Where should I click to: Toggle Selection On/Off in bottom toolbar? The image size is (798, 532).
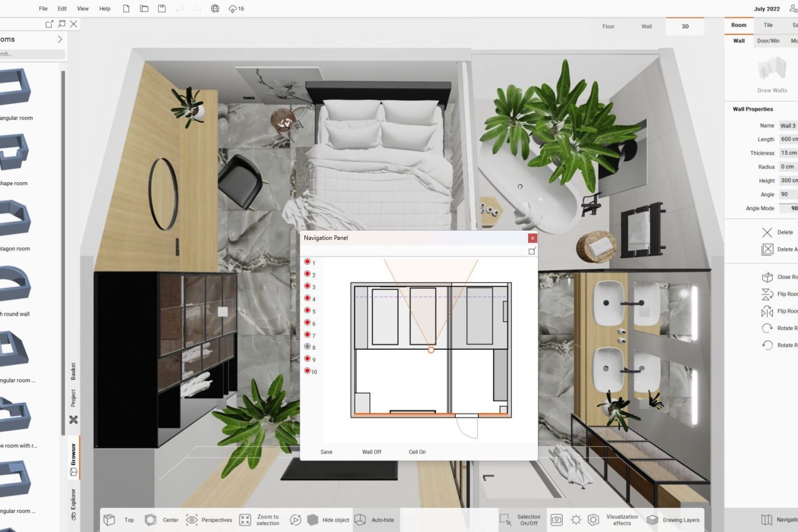click(505, 520)
